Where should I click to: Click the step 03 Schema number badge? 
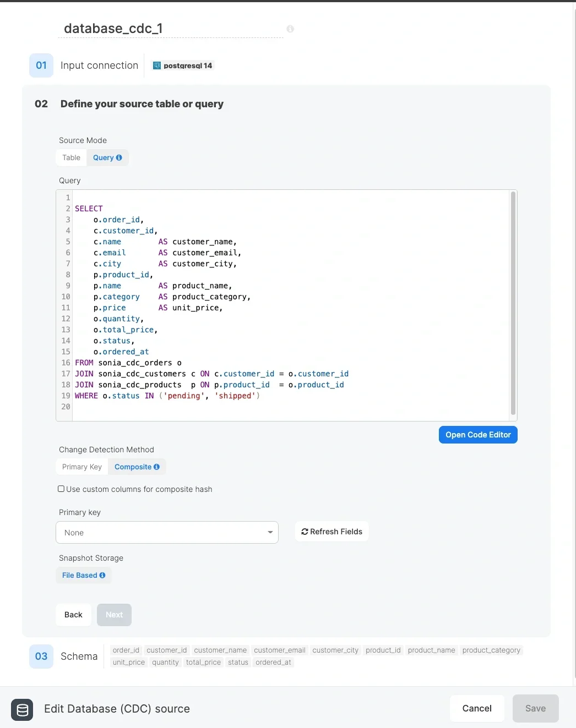(41, 656)
